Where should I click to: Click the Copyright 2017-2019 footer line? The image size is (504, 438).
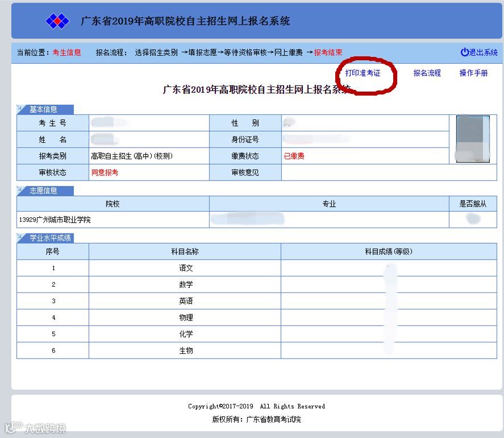point(256,406)
